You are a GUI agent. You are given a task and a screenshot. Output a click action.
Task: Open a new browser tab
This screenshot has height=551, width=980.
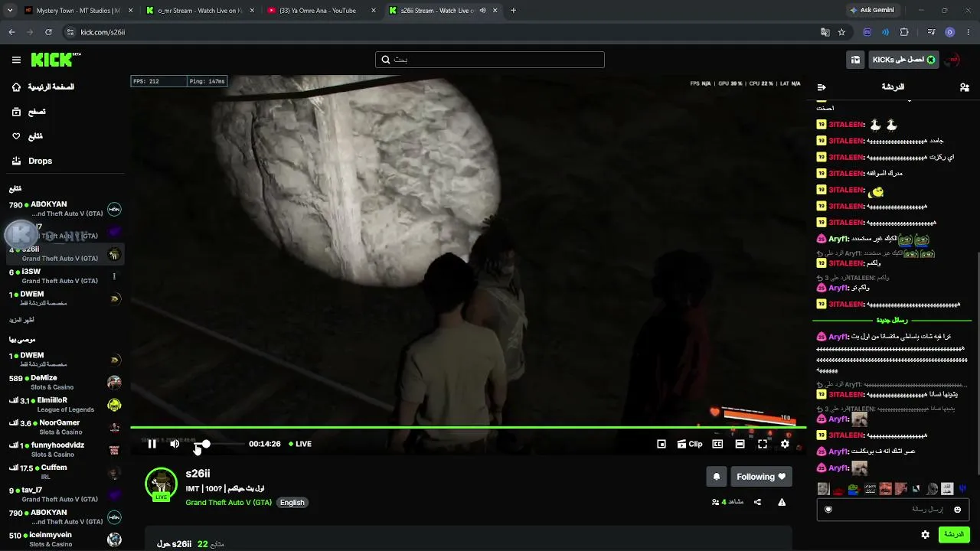coord(513,11)
